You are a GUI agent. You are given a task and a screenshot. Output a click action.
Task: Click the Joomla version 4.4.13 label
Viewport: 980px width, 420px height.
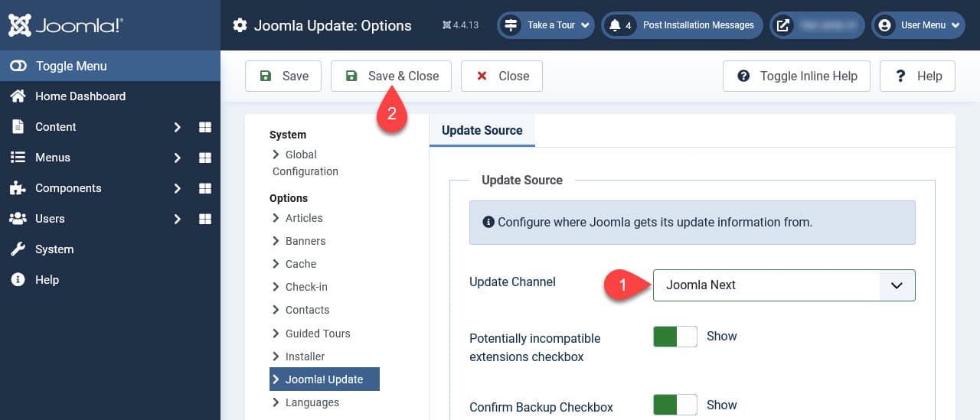(x=461, y=25)
